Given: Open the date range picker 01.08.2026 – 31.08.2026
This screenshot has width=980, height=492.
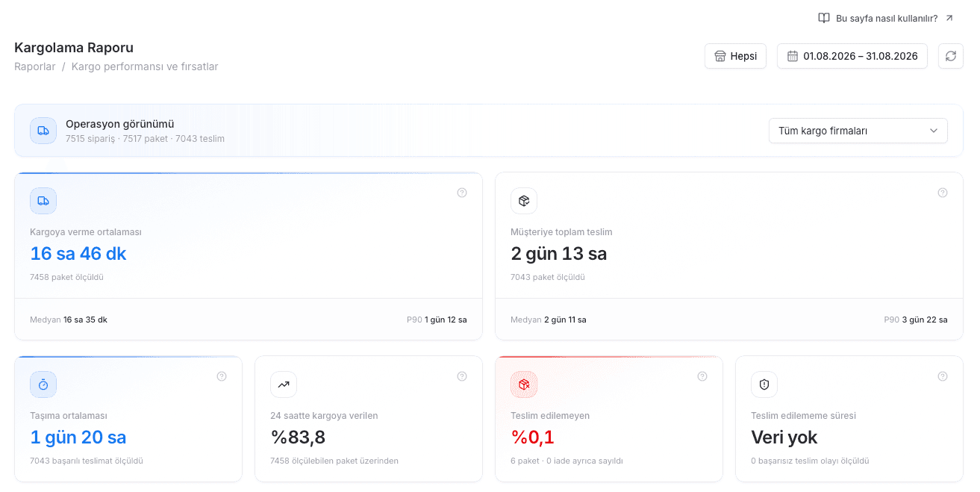Looking at the screenshot, I should 852,56.
